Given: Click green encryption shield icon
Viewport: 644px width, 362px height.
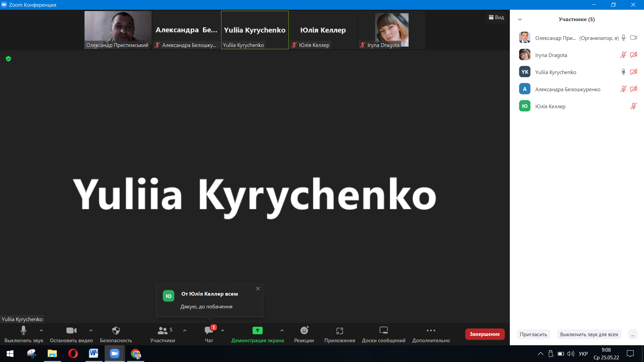Looking at the screenshot, I should [8, 59].
